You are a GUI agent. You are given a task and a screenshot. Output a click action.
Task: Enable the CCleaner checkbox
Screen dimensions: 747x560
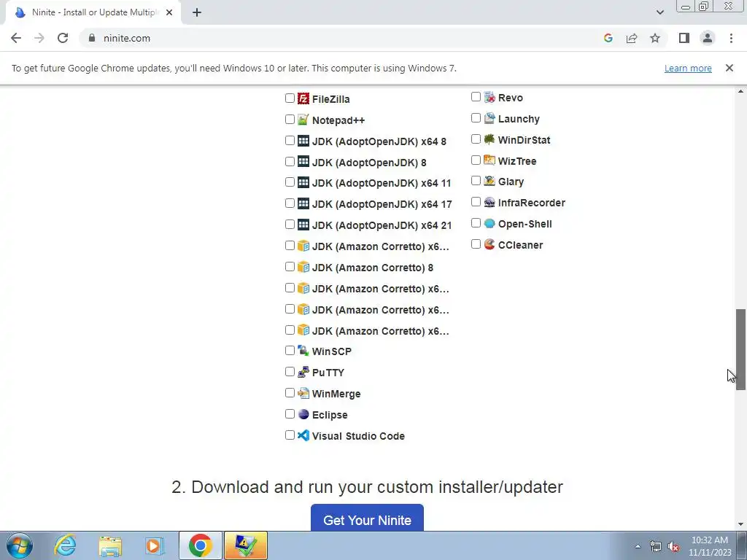tap(476, 244)
